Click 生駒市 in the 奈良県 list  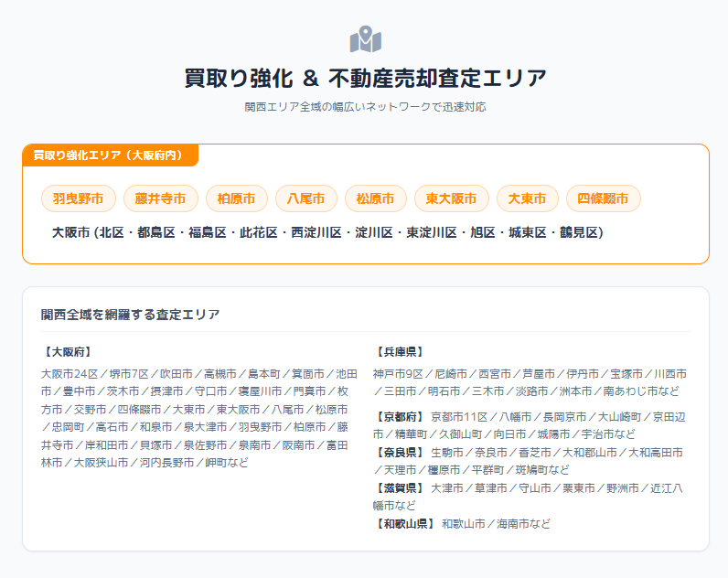447,452
